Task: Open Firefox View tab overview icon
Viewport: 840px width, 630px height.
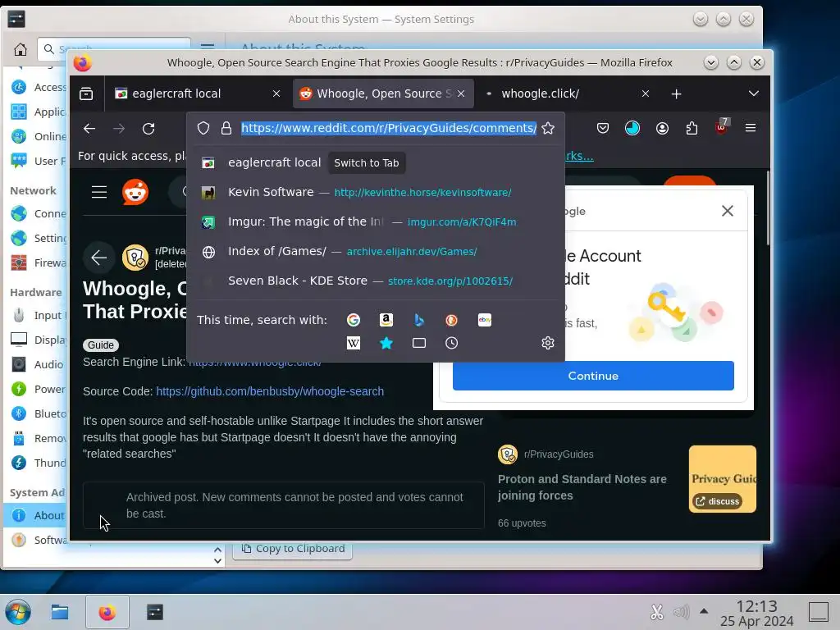Action: pos(86,94)
